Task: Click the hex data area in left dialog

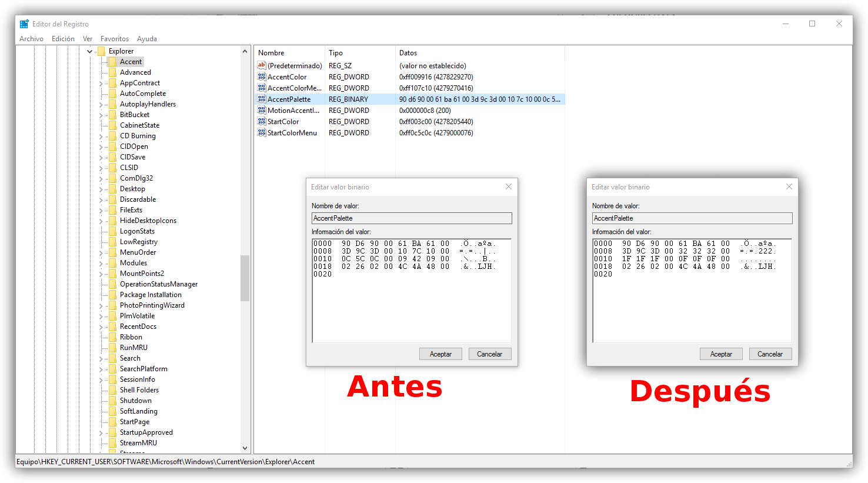Action: 412,291
